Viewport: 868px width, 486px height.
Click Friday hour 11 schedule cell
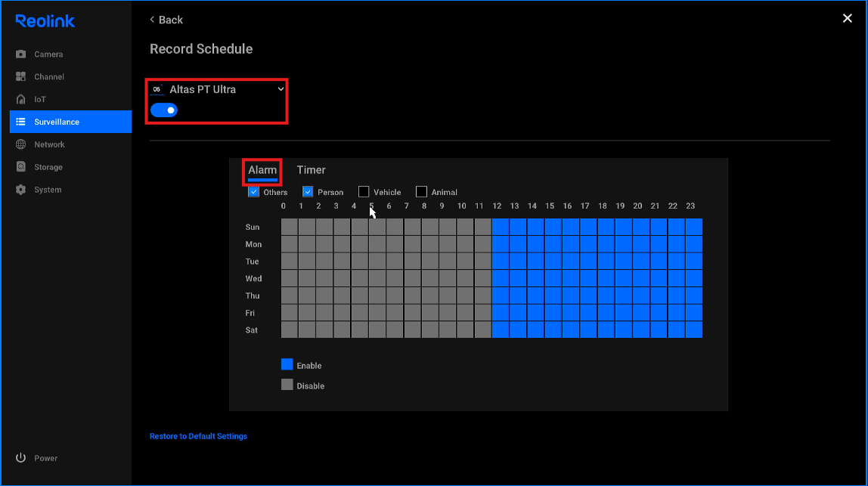[x=482, y=312]
